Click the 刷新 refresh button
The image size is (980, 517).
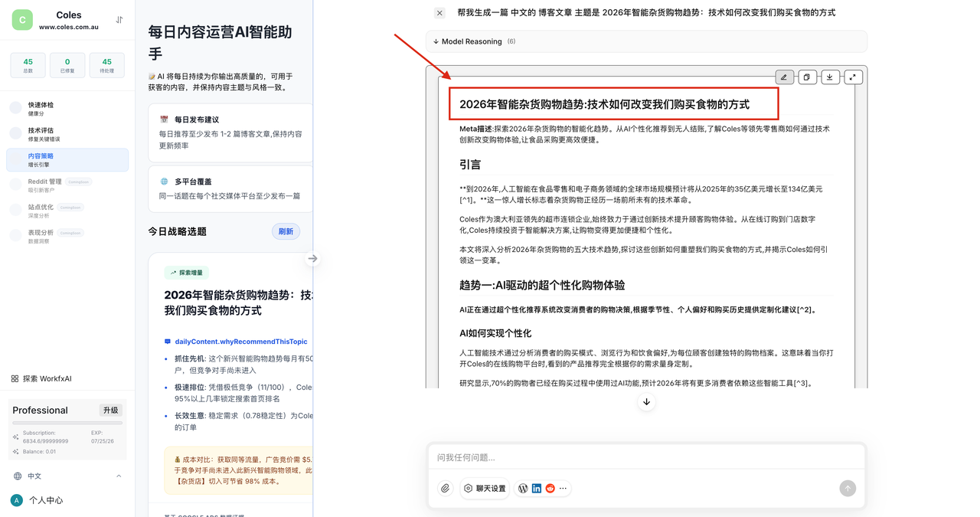click(286, 231)
